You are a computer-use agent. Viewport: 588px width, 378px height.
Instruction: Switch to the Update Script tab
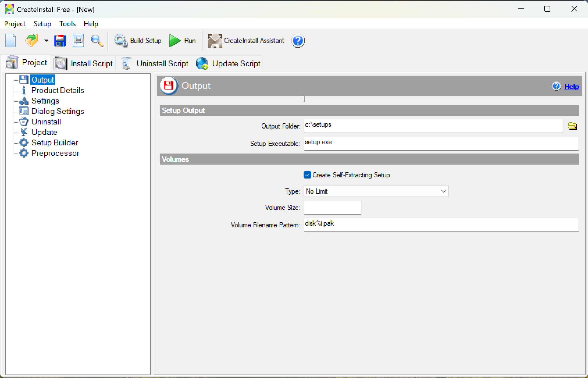click(x=227, y=63)
